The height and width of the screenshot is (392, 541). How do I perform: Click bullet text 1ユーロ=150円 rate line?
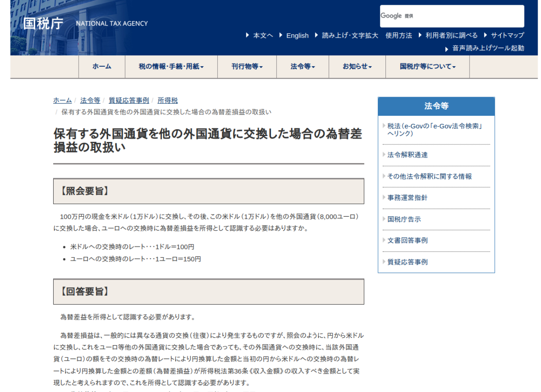click(x=136, y=259)
